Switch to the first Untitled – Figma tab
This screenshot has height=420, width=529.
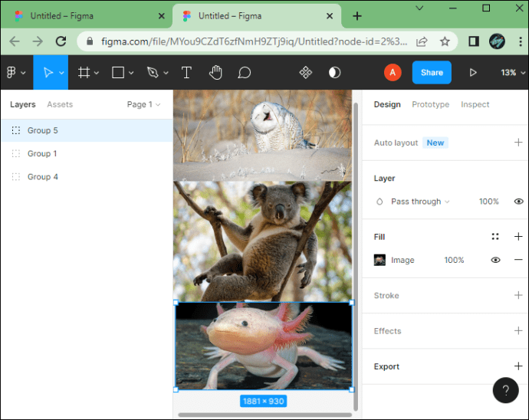[87, 16]
